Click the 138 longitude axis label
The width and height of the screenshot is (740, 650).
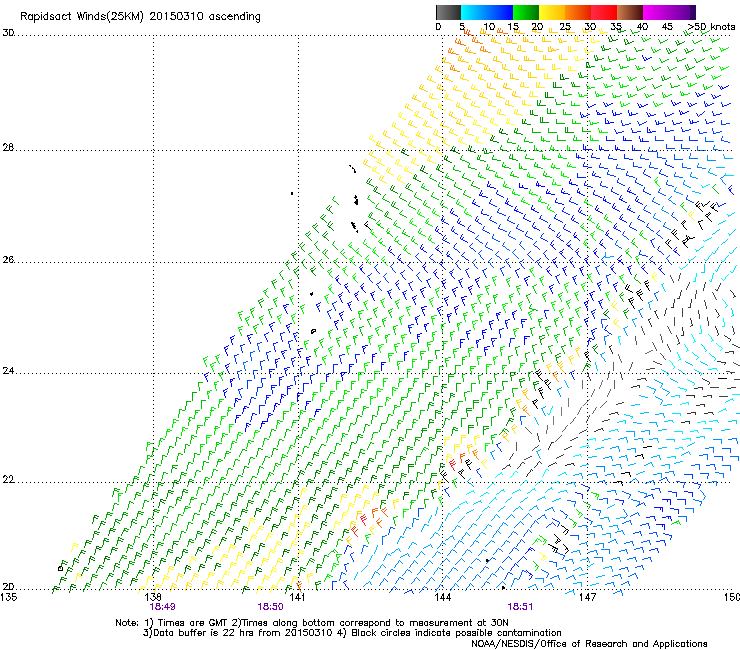(x=153, y=597)
